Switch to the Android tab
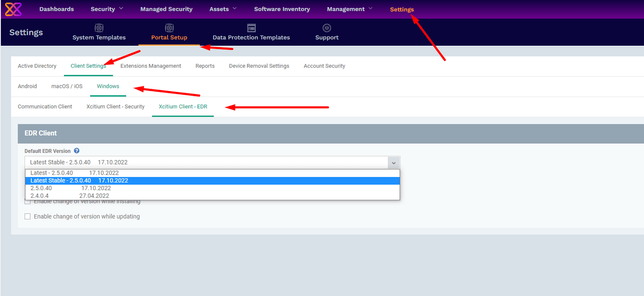 point(27,86)
